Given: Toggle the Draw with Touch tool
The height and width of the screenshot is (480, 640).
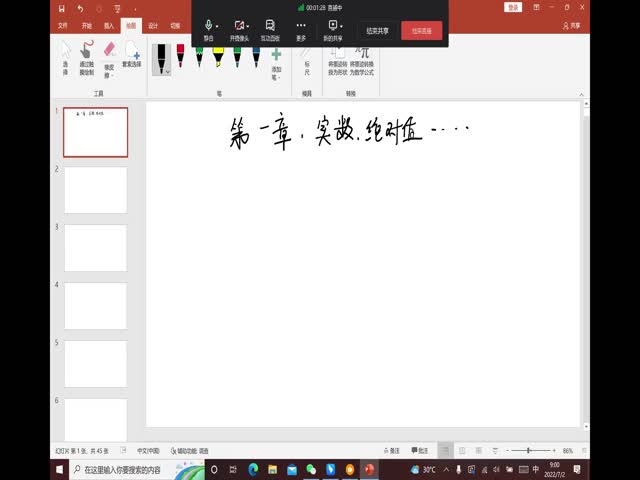Looking at the screenshot, I should [x=87, y=58].
